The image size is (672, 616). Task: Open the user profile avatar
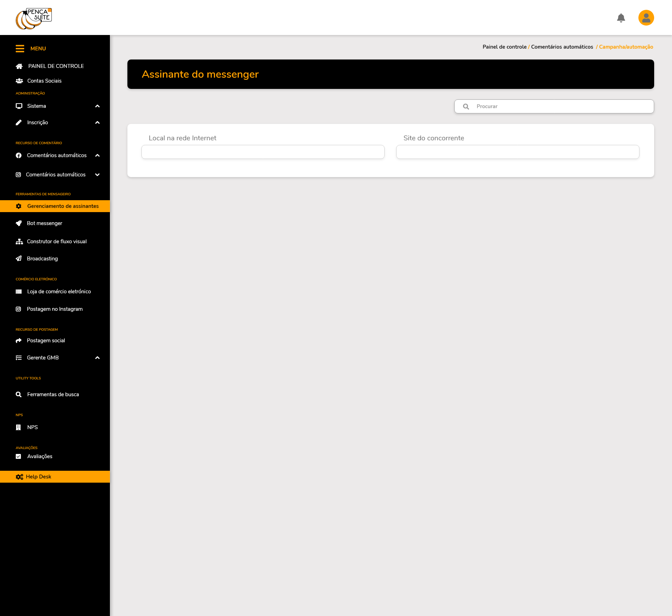tap(646, 18)
